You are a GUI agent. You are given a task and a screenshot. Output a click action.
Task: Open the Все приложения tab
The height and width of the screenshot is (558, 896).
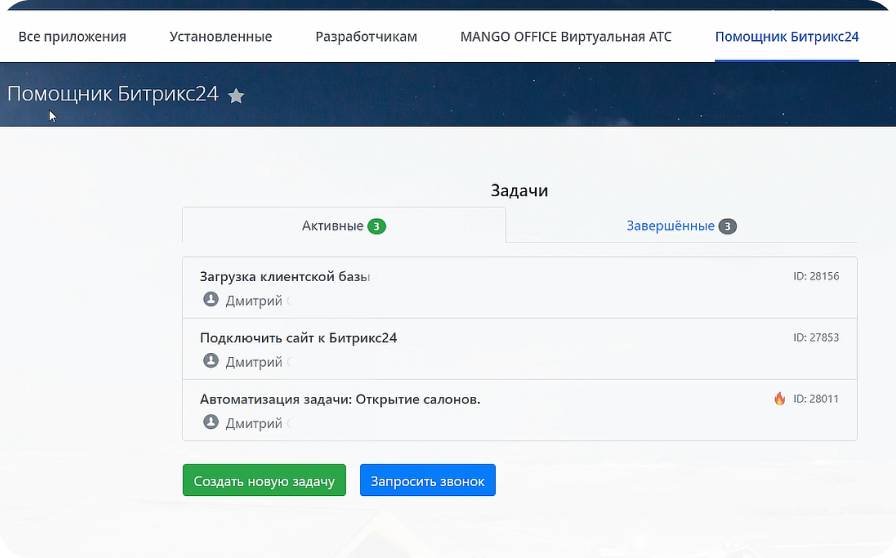click(72, 37)
